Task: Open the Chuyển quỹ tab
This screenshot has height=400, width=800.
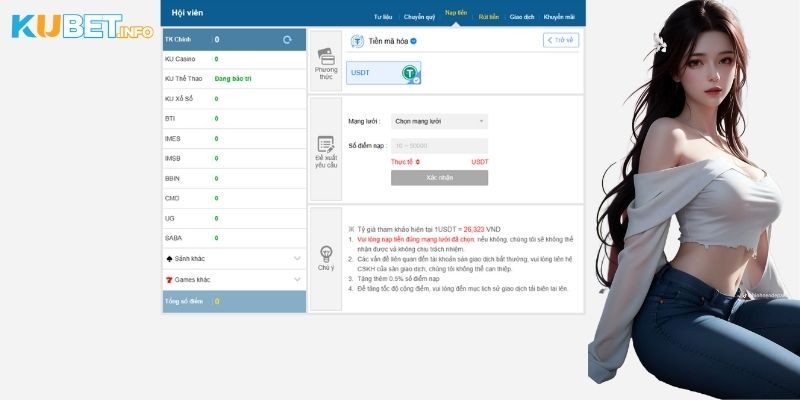Action: 420,17
